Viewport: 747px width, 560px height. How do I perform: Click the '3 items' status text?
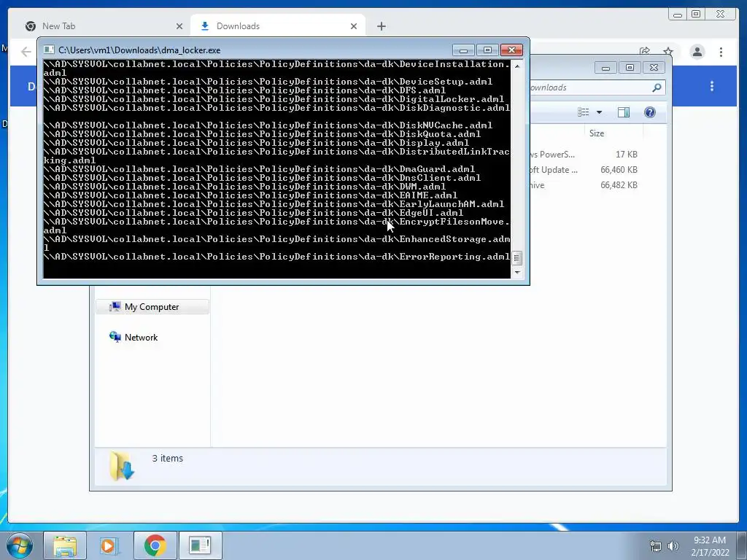167,458
